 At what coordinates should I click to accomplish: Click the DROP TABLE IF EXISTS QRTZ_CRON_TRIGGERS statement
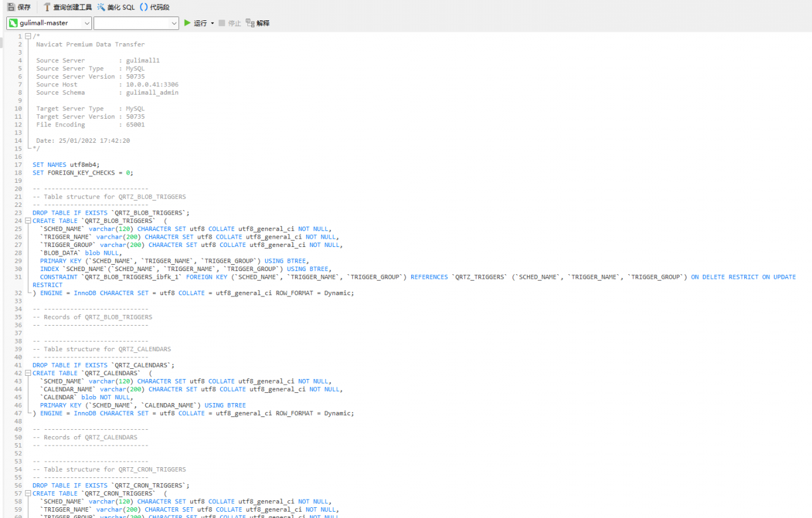(x=111, y=486)
